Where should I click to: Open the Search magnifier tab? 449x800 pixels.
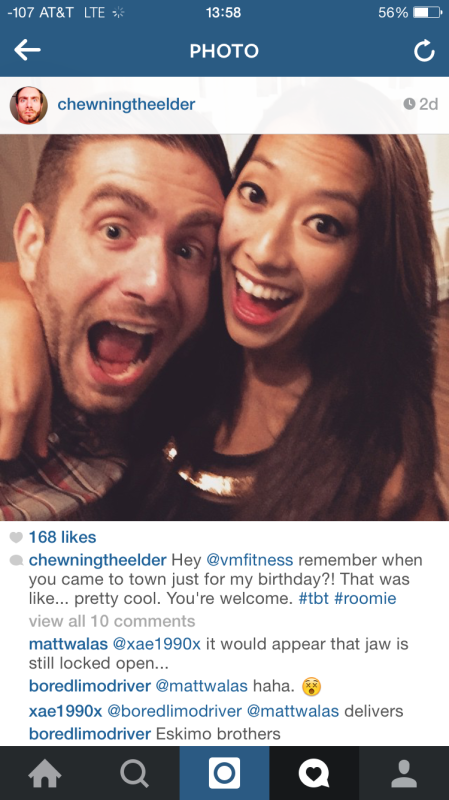pyautogui.click(x=134, y=773)
